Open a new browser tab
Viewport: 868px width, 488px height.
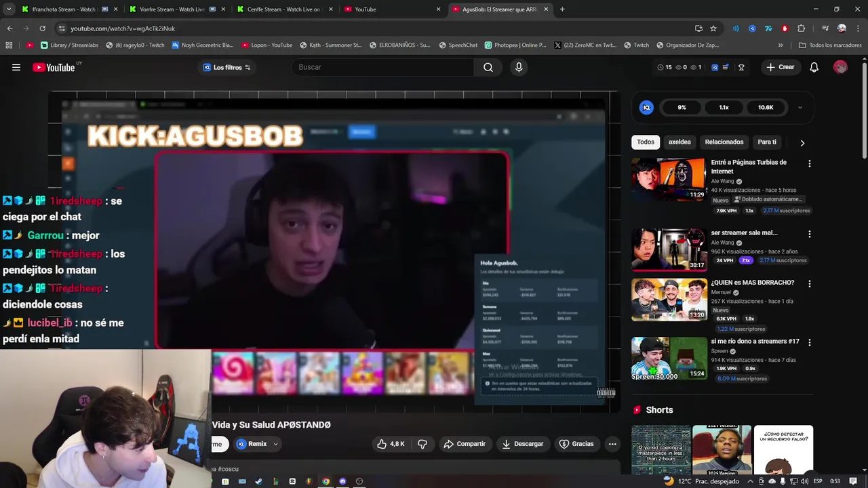[562, 9]
